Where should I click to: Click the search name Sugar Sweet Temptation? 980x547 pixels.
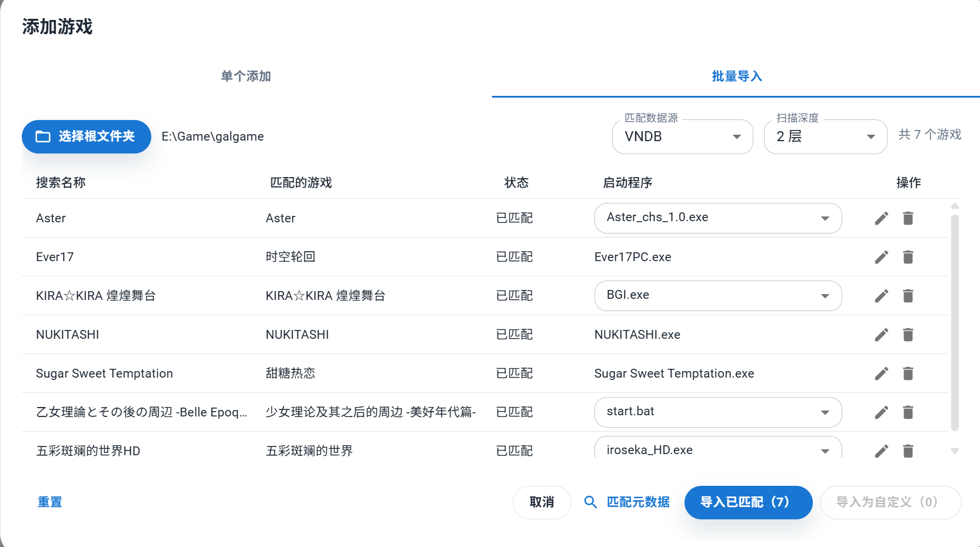(104, 373)
